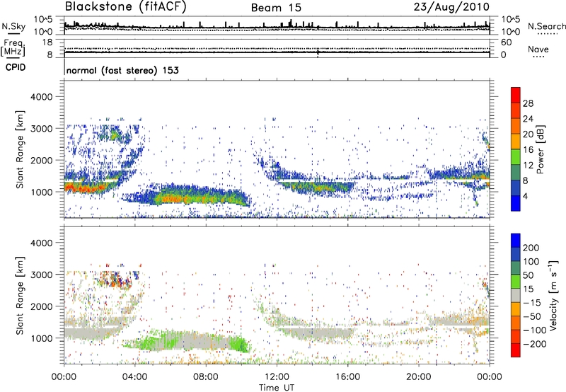Click "Slant Range [km]" label of the Velocity panel
This screenshot has width=566, height=392.
coord(20,295)
